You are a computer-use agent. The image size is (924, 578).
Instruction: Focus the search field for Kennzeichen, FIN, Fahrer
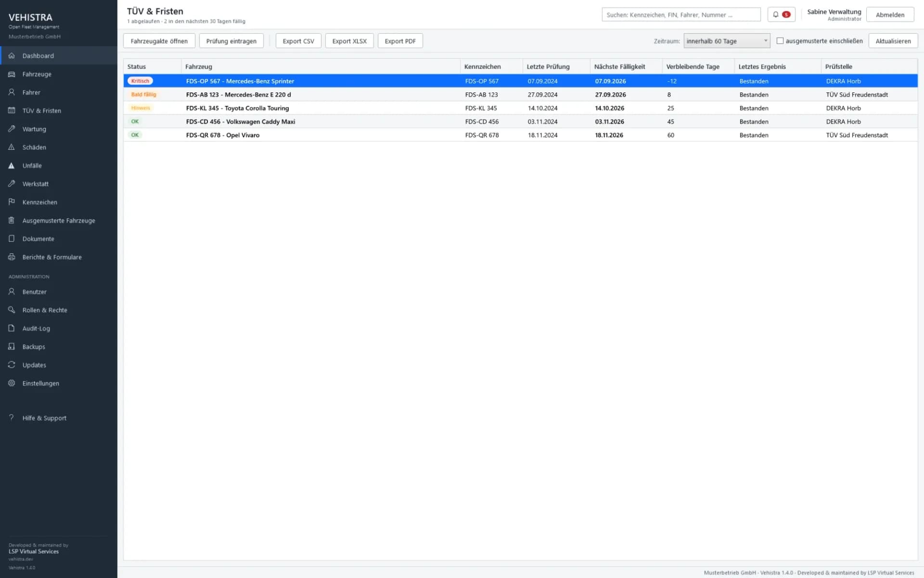(681, 14)
